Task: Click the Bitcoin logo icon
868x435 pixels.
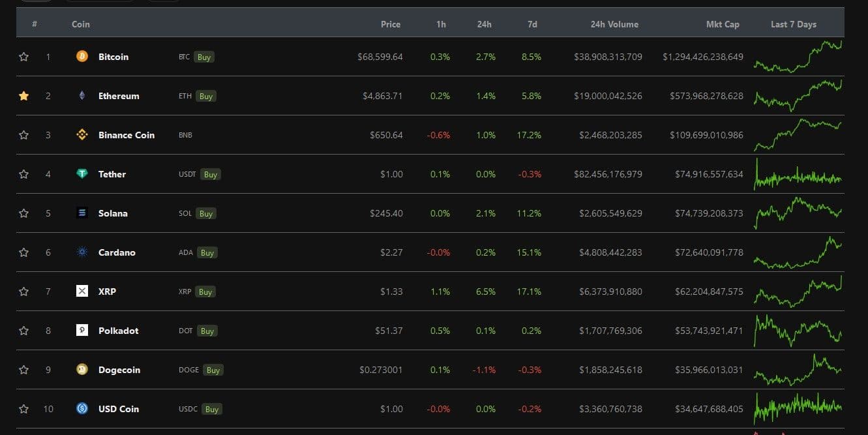Action: coord(82,57)
